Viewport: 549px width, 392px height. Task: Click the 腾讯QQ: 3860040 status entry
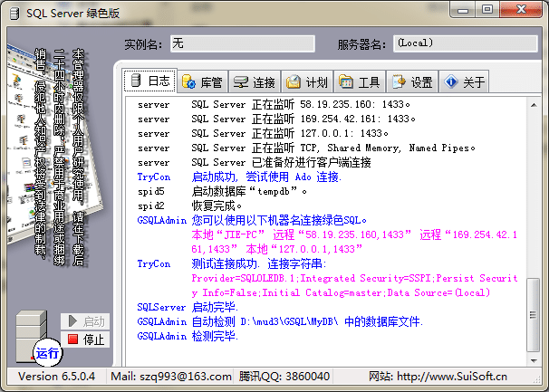point(284,377)
